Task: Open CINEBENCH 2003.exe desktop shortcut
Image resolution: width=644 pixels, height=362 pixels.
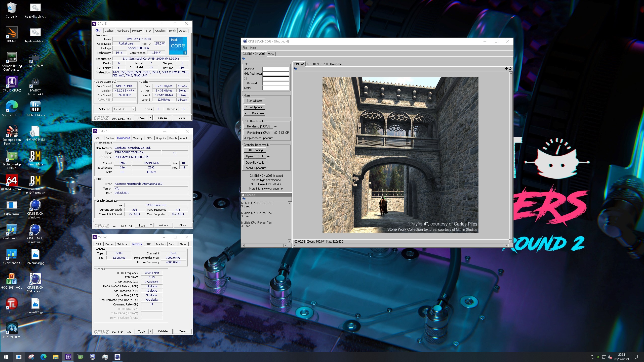Action: coord(35,283)
